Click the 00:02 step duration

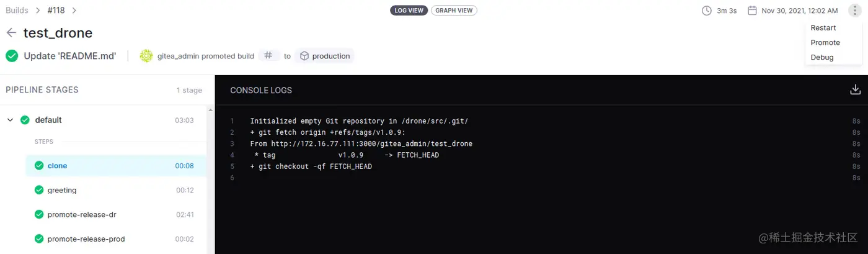184,238
